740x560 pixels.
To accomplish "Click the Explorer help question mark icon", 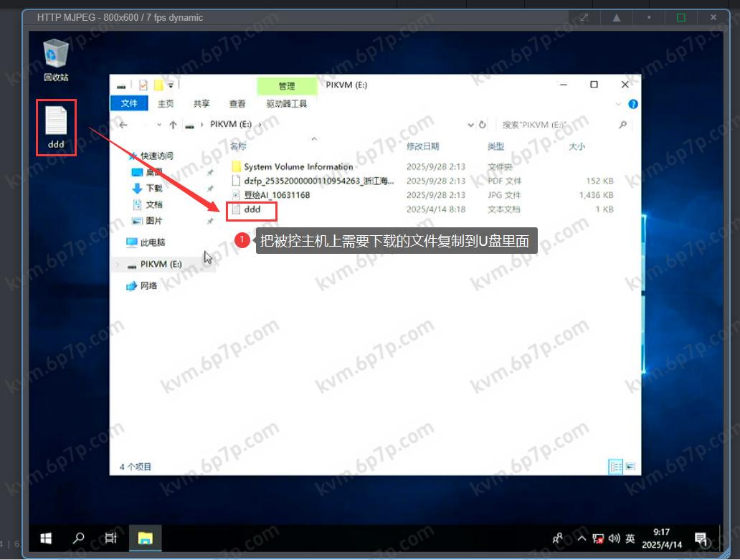I will (x=633, y=104).
